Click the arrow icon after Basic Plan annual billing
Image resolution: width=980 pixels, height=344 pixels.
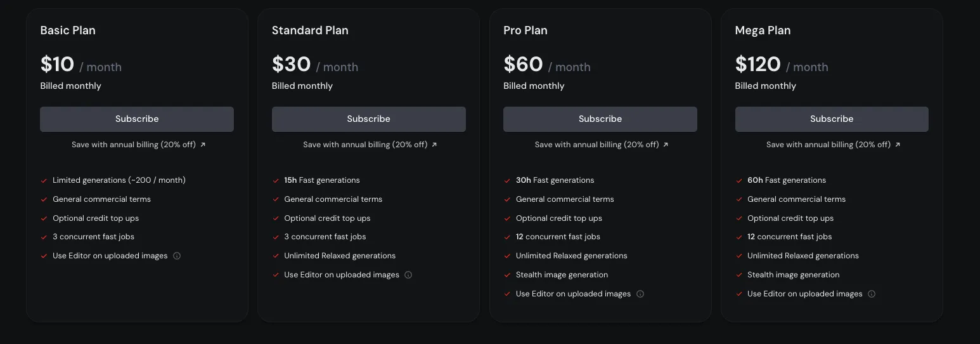[x=203, y=145]
